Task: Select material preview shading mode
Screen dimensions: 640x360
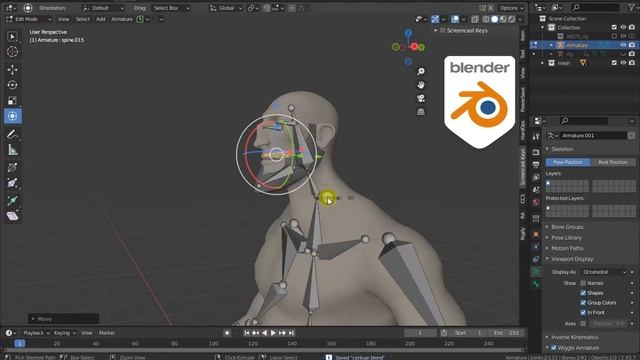Action: coord(503,19)
